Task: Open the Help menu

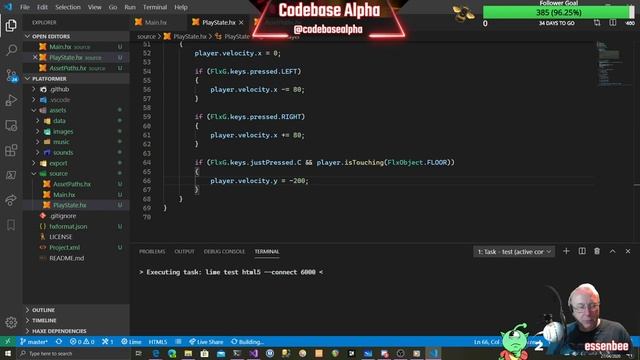Action: (181, 7)
